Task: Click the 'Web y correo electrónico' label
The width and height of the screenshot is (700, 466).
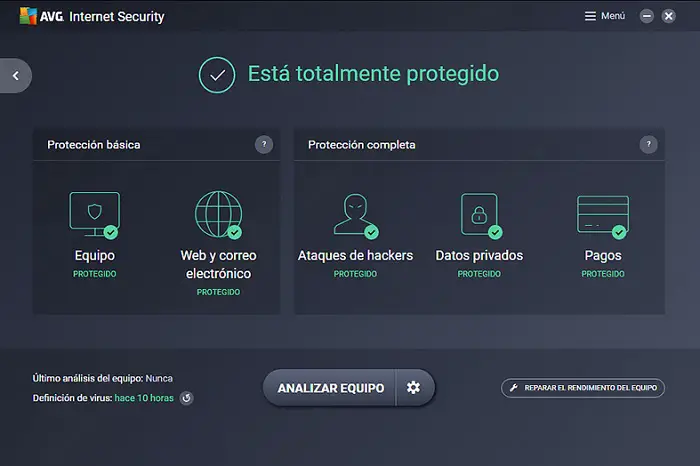Action: pyautogui.click(x=218, y=264)
